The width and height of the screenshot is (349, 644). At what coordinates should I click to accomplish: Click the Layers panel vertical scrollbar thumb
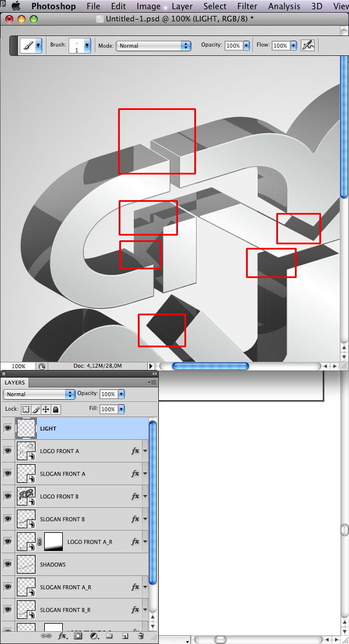tap(153, 502)
